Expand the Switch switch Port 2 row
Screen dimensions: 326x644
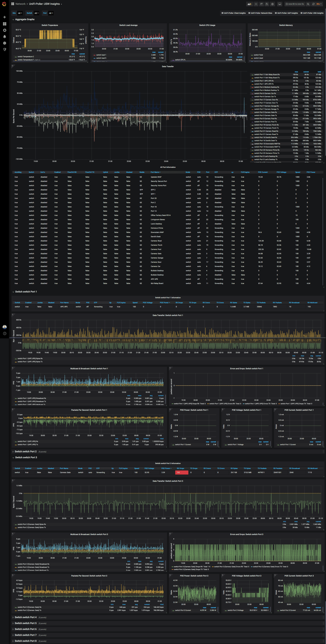coord(26,451)
